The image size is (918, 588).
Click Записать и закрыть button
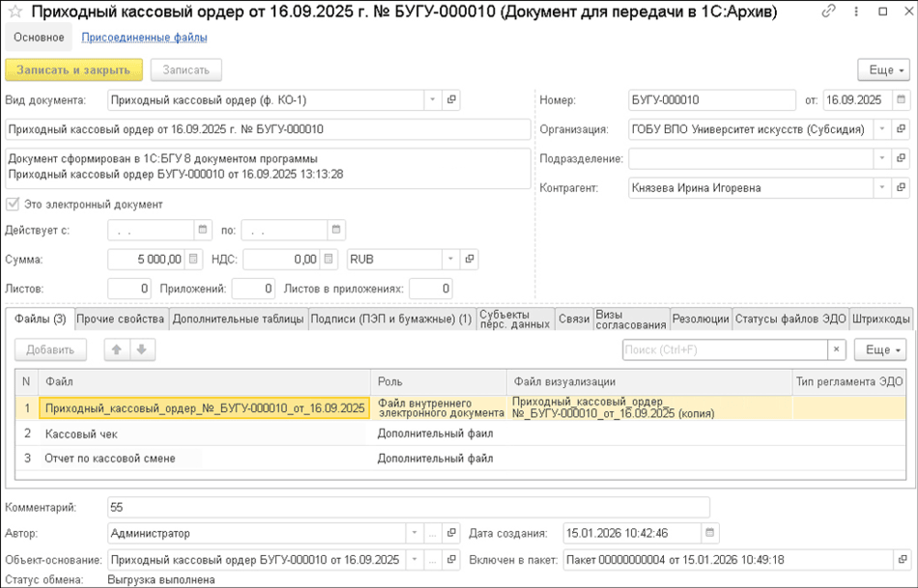(73, 70)
